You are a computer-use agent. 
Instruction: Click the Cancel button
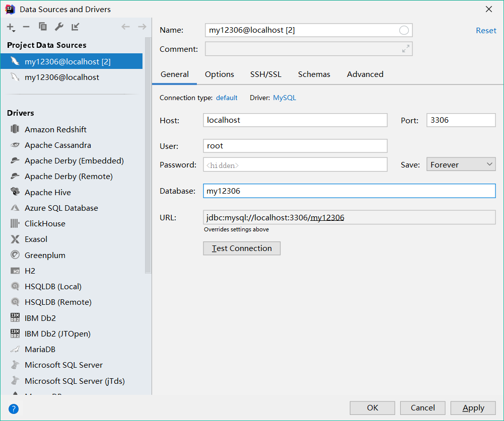[x=422, y=408]
